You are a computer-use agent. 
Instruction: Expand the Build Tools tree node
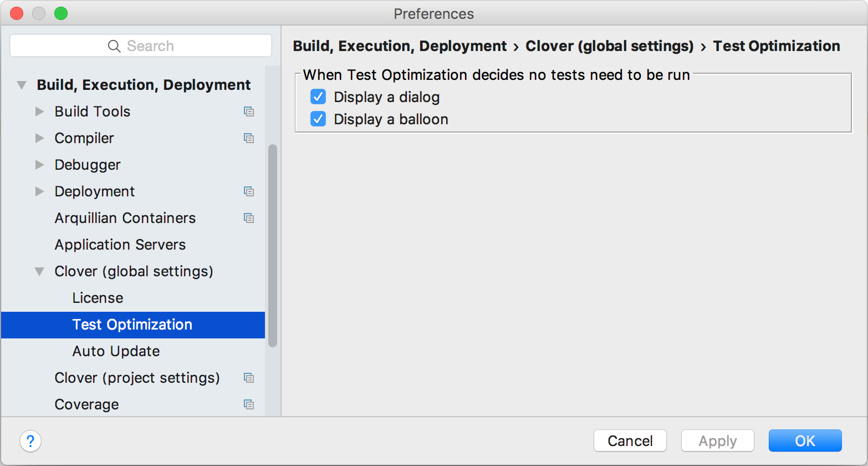click(x=39, y=112)
